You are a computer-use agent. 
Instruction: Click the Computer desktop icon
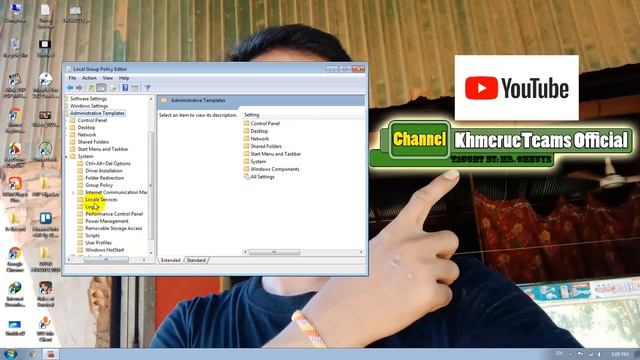coord(16,13)
